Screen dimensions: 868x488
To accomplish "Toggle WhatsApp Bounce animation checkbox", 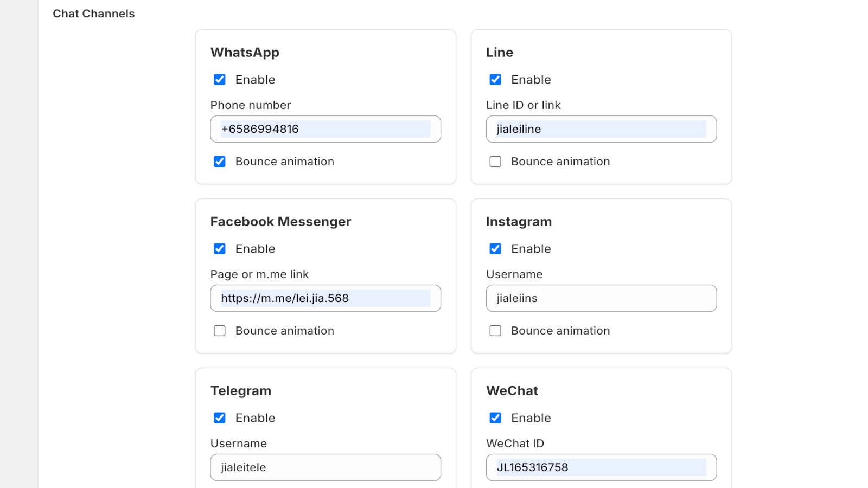I will (220, 162).
